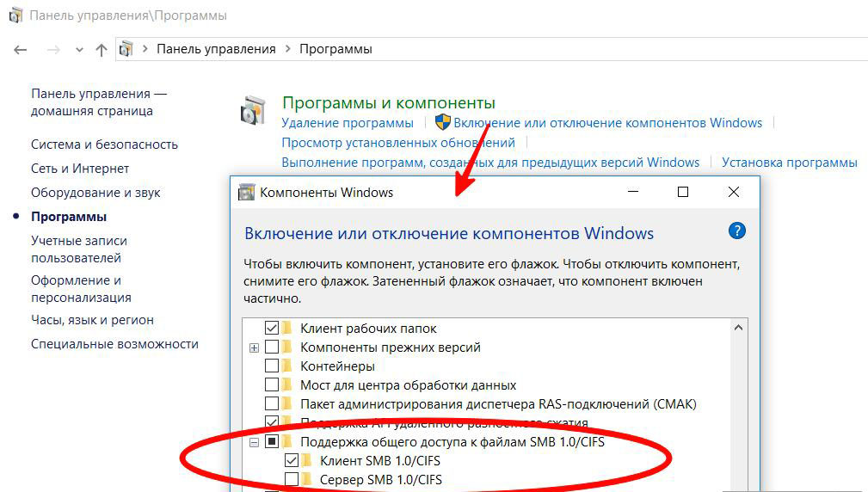Open Программы и компоненты heading link
Viewport: 868px width, 492px height.
[389, 103]
